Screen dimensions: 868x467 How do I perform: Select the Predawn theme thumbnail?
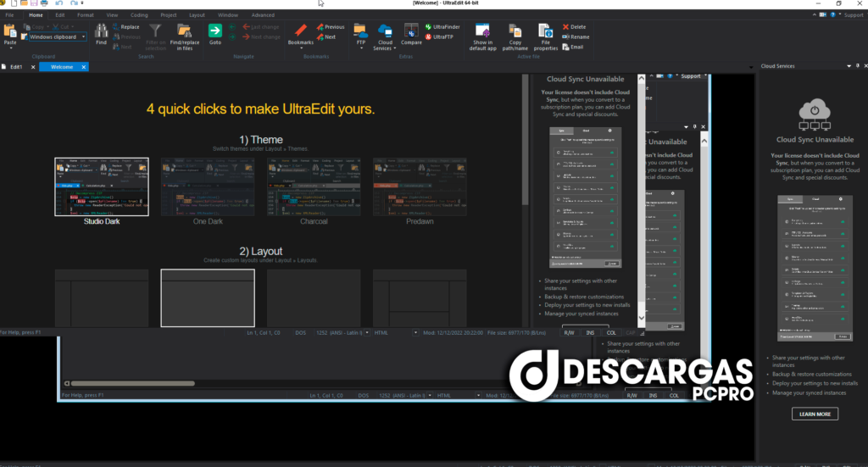tap(420, 186)
